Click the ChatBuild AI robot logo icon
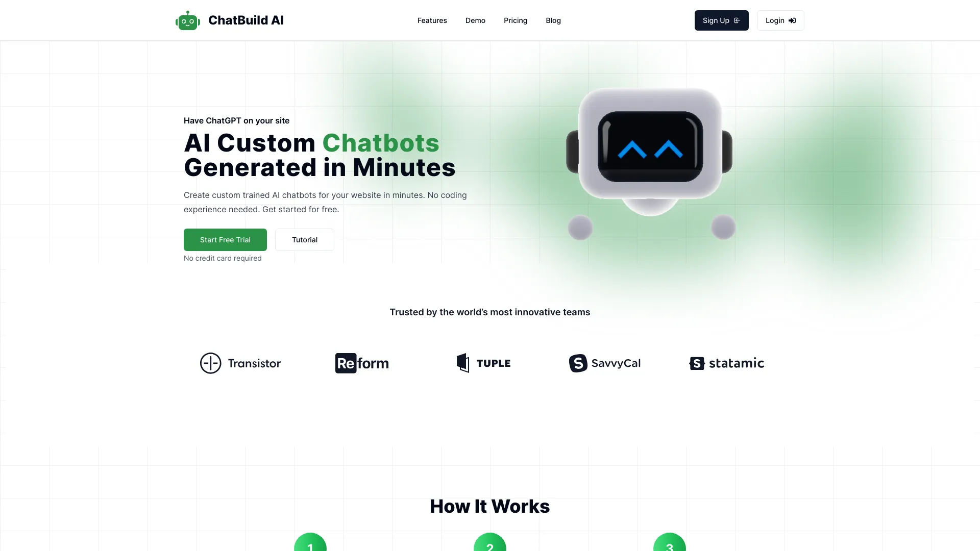 coord(188,20)
